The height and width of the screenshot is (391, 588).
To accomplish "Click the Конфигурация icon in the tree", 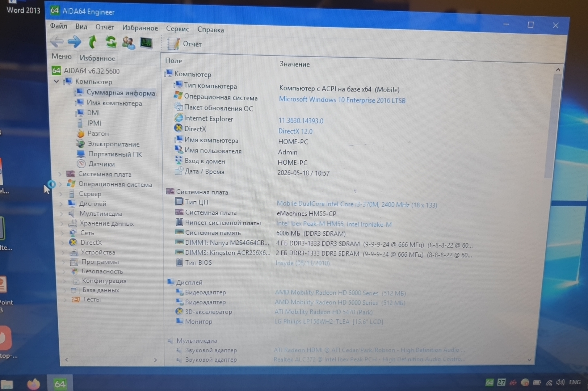I will (x=75, y=281).
